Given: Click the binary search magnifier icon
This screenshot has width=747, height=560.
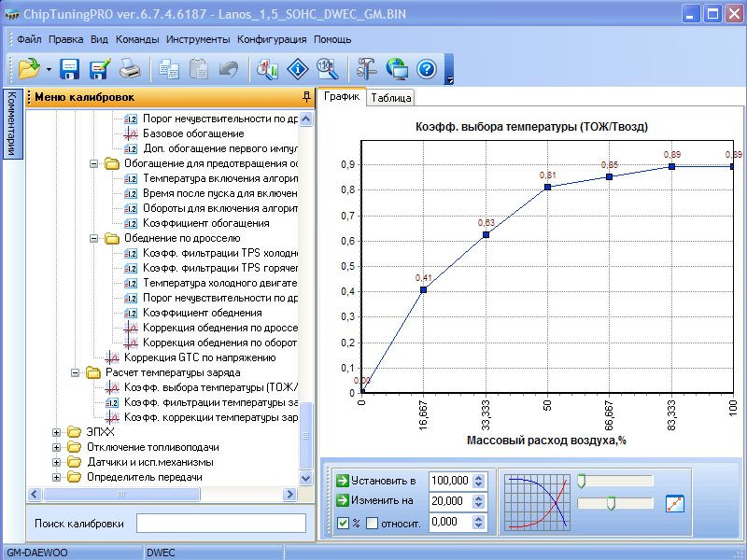Looking at the screenshot, I should coord(328,68).
